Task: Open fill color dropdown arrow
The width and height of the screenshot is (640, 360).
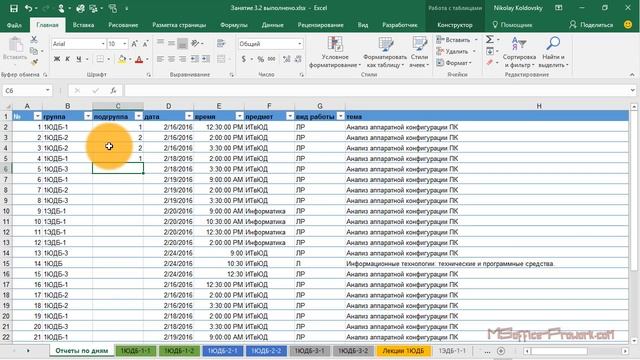Action: coord(130,60)
